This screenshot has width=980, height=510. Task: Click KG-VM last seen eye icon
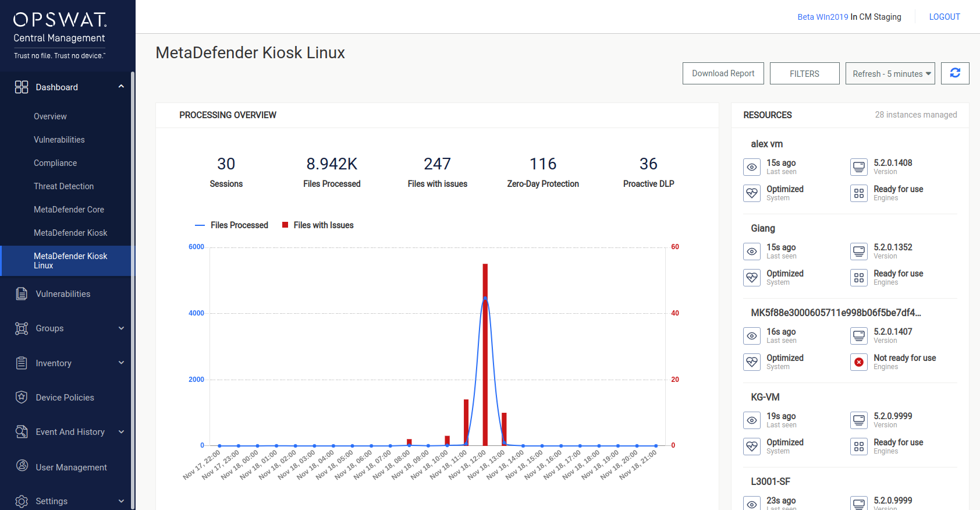(752, 420)
